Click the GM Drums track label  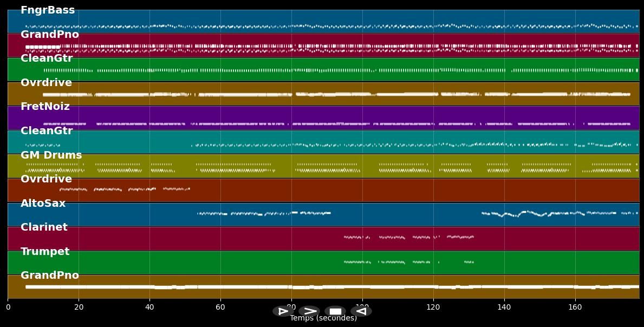pos(51,155)
